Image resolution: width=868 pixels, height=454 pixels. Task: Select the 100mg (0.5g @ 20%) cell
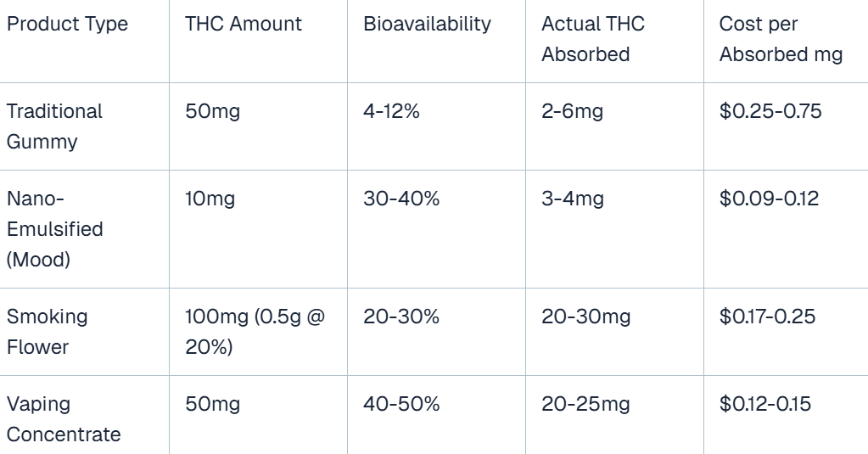click(255, 332)
